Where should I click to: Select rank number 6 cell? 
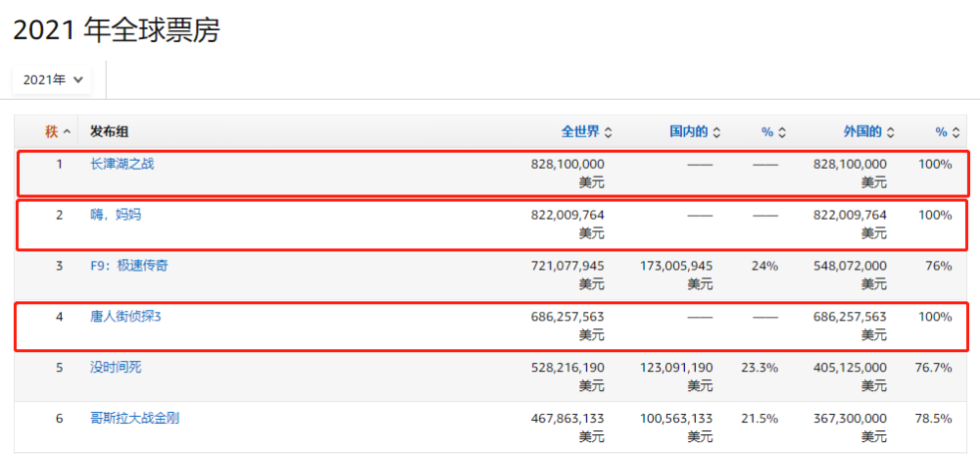[x=60, y=418]
